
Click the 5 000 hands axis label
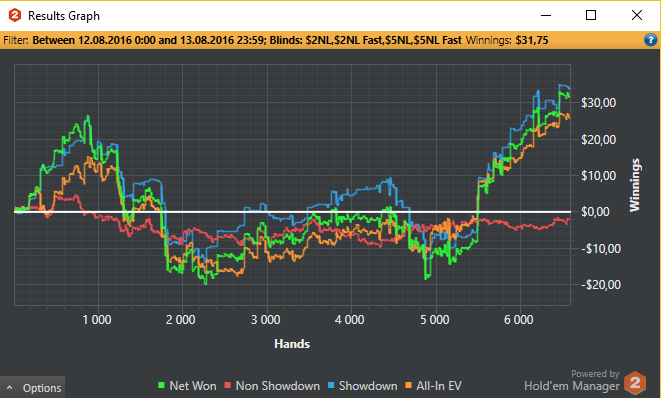[x=434, y=320]
